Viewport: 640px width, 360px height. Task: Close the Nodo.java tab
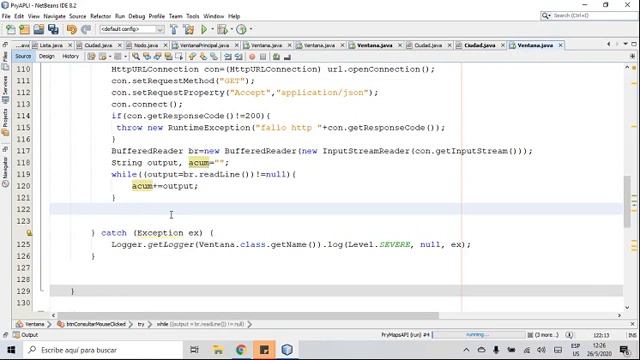pyautogui.click(x=165, y=45)
